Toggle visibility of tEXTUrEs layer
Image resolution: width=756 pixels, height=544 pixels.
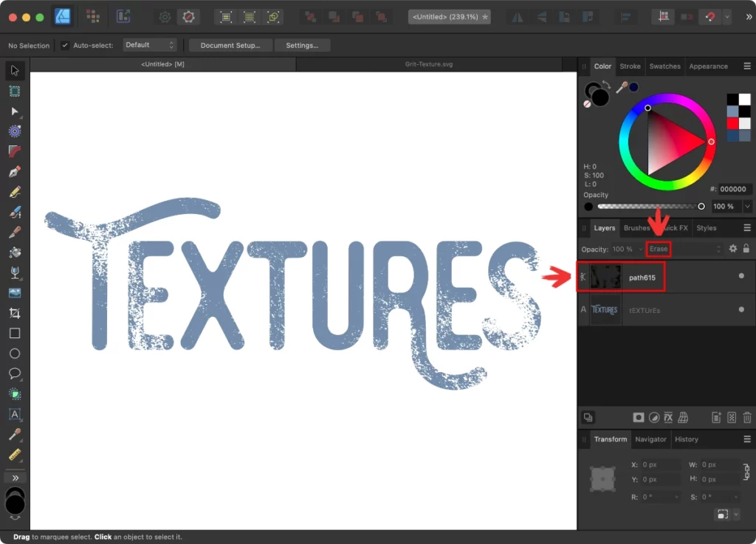(x=741, y=310)
